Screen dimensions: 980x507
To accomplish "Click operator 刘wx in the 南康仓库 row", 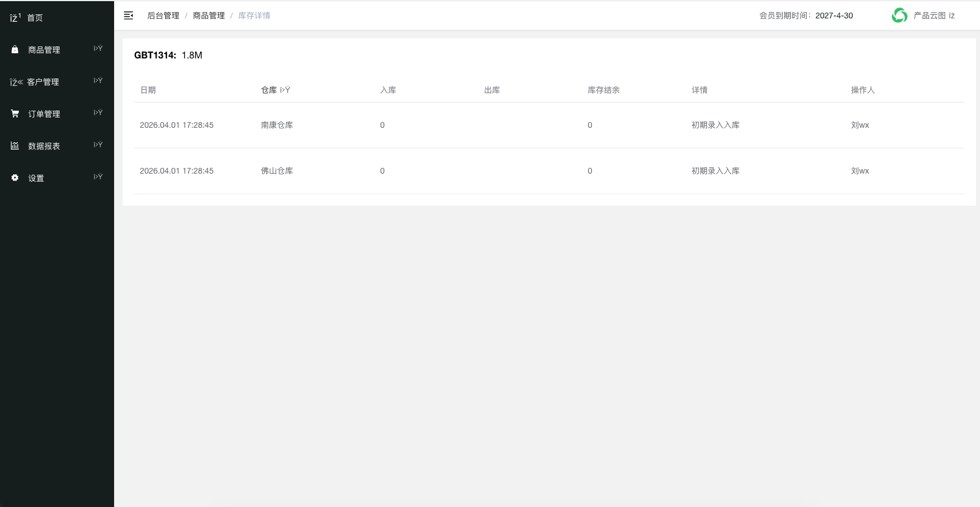I will click(860, 125).
